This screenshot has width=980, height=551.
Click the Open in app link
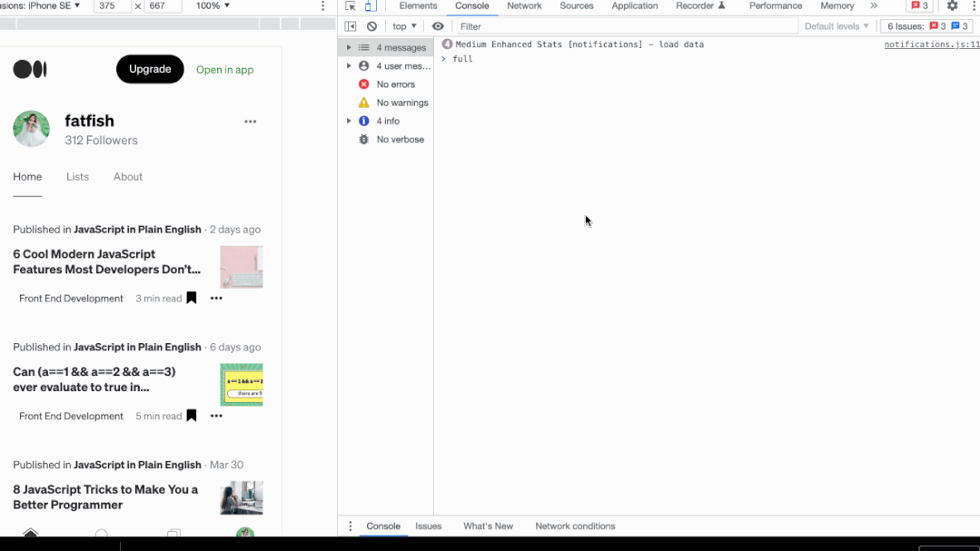coord(225,70)
